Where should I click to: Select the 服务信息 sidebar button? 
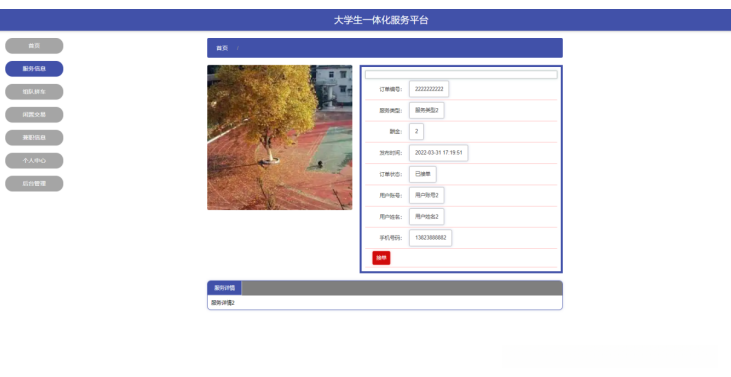coord(34,69)
